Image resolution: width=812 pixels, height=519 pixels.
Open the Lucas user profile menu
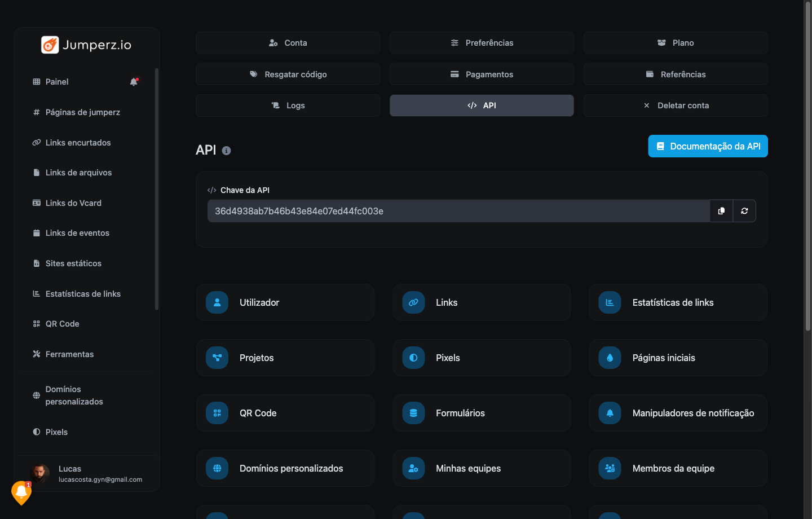(x=87, y=474)
